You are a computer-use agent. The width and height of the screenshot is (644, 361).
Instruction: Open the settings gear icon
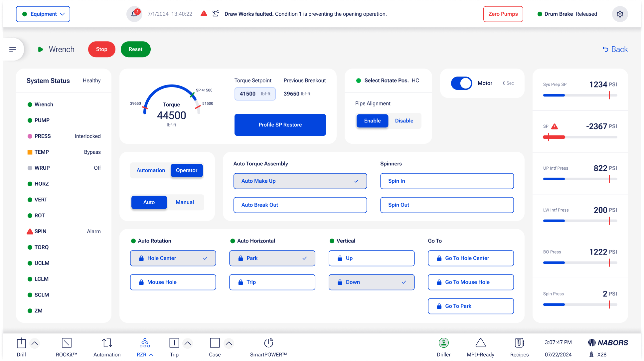pos(620,14)
